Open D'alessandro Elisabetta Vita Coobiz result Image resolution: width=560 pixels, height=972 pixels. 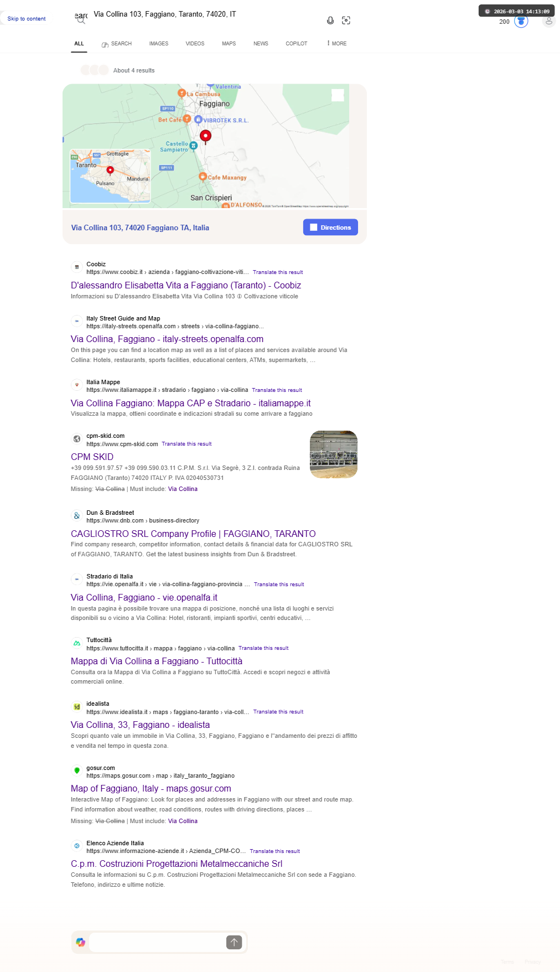tap(186, 286)
